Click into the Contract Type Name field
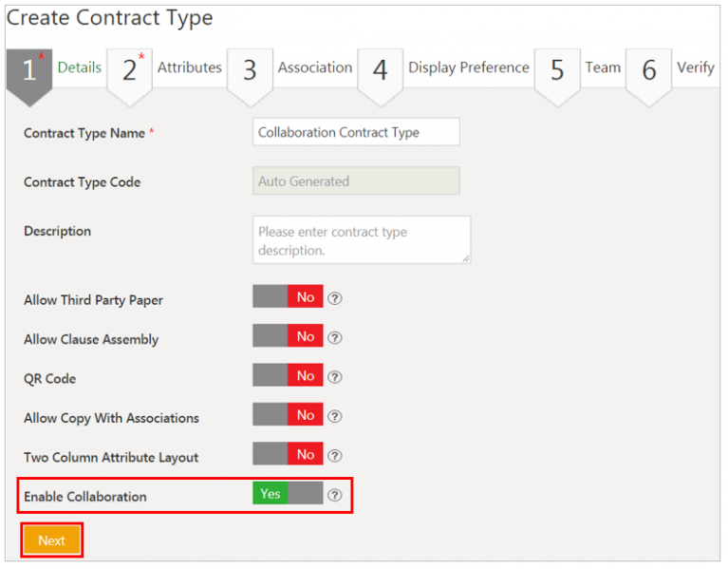The width and height of the screenshot is (728, 569). (357, 132)
